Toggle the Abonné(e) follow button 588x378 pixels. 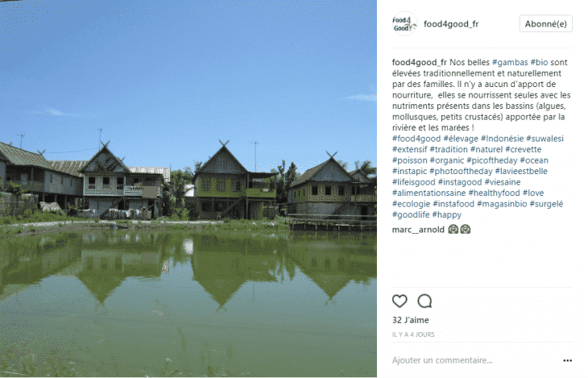545,23
